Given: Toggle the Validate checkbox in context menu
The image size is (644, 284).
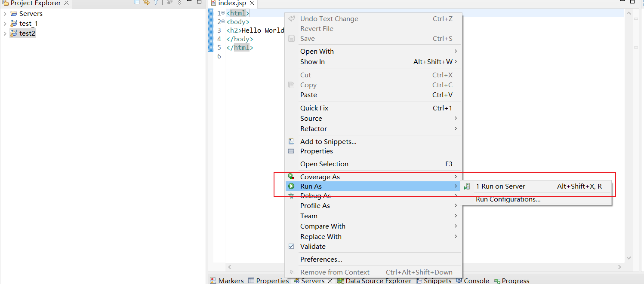Looking at the screenshot, I should coord(291,246).
